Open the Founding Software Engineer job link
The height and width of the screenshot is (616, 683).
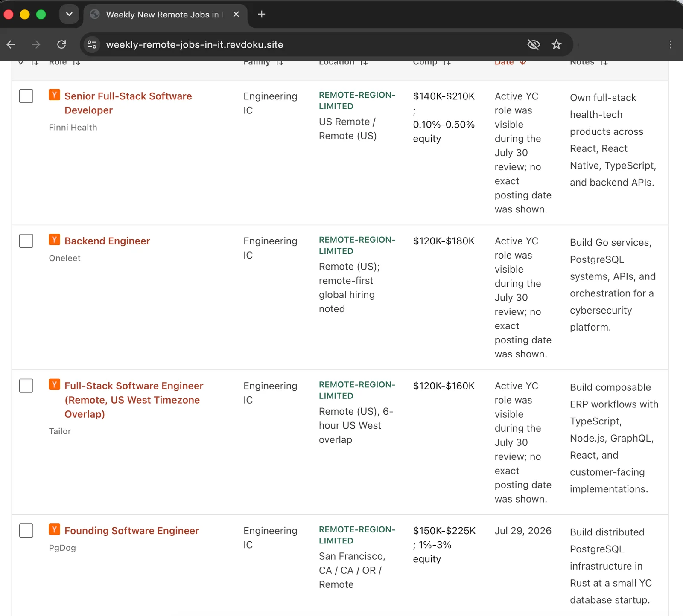131,531
